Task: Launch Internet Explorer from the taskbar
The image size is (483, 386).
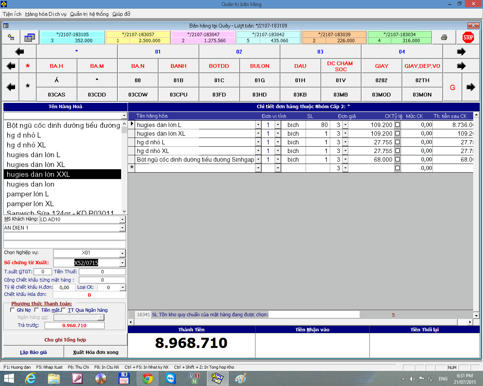Action: [31, 379]
